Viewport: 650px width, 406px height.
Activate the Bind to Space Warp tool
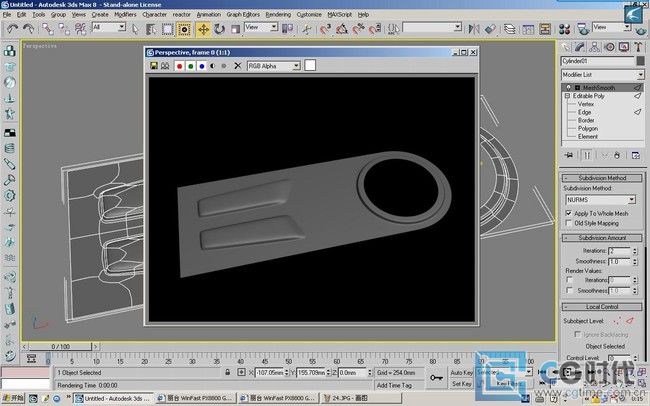pos(80,29)
